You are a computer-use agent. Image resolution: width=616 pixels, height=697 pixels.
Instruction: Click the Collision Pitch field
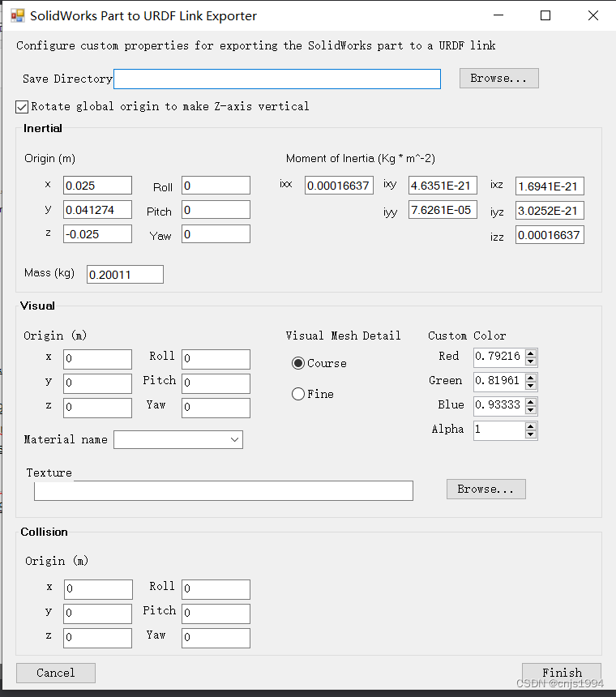(x=216, y=614)
